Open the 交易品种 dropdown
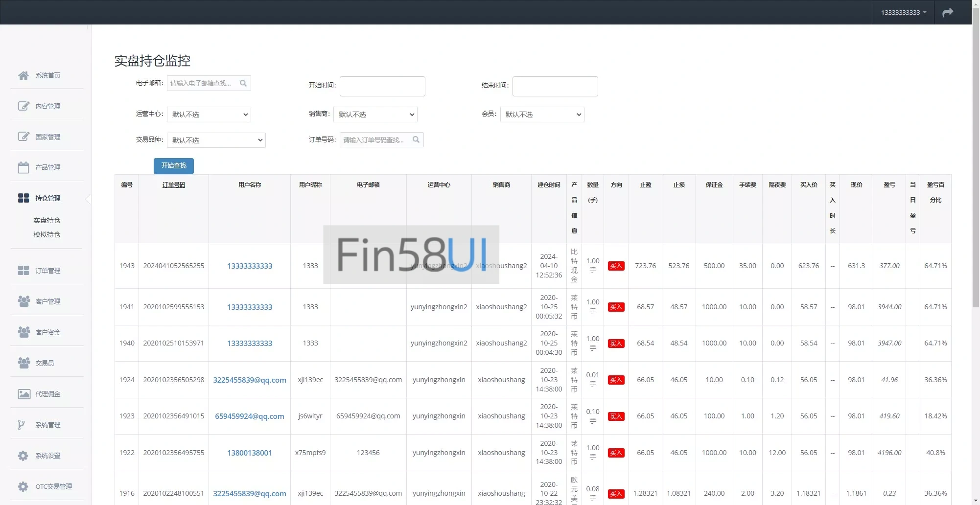 (216, 140)
